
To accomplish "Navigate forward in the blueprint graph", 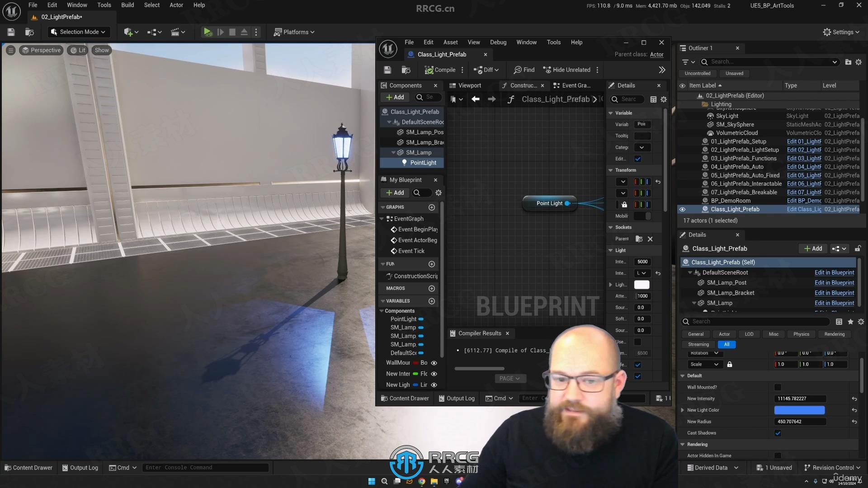I will click(491, 99).
